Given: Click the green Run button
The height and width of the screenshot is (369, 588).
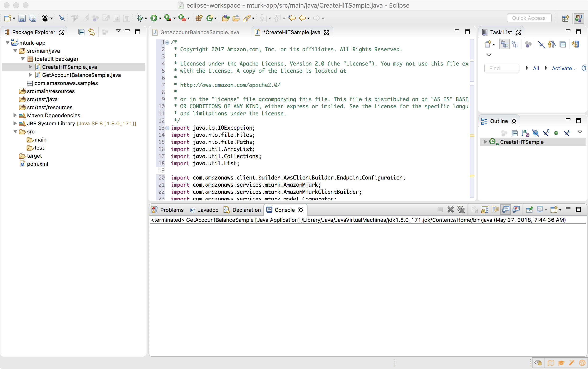Looking at the screenshot, I should click(154, 18).
